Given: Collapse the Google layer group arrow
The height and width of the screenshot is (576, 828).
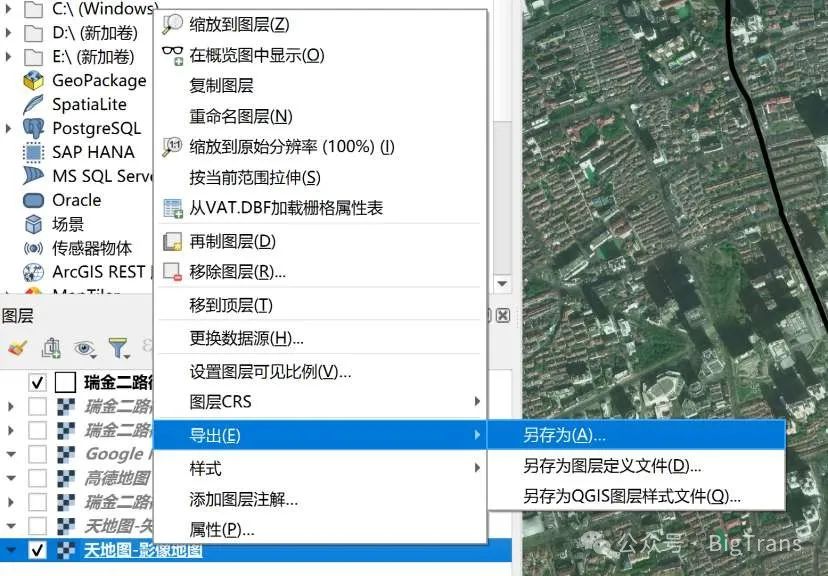Looking at the screenshot, I should tap(11, 454).
